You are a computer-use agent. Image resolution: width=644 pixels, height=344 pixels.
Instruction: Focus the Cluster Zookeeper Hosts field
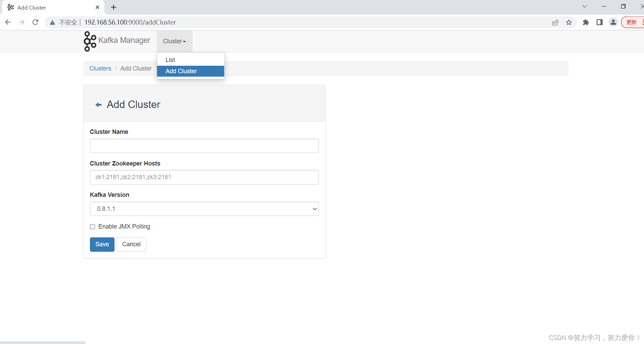coord(204,177)
